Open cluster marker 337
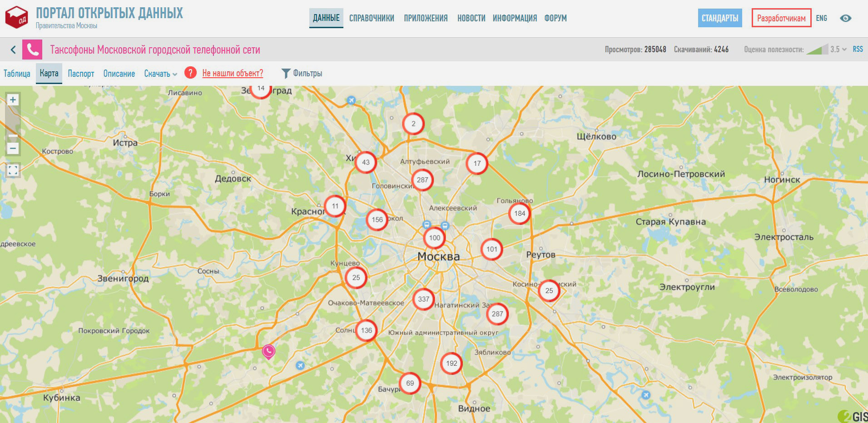 pyautogui.click(x=423, y=299)
